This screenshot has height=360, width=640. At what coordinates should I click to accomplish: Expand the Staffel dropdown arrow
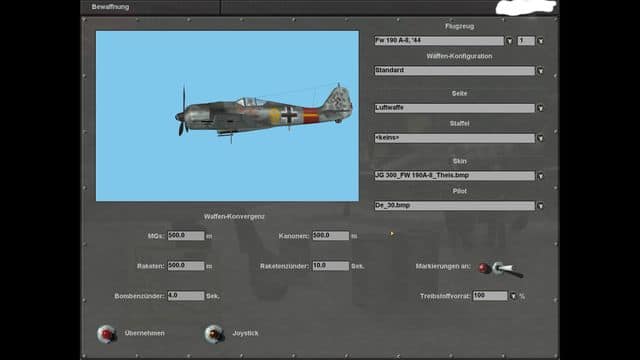[540, 138]
